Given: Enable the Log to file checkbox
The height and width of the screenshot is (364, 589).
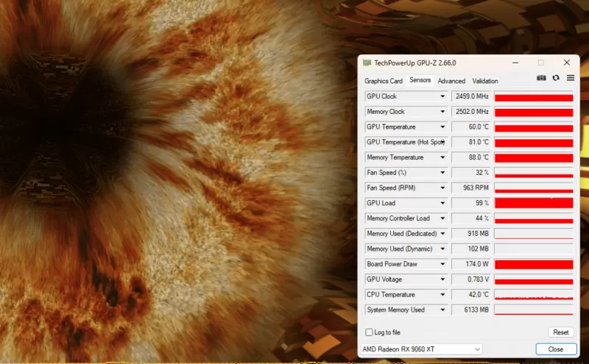Looking at the screenshot, I should 370,332.
